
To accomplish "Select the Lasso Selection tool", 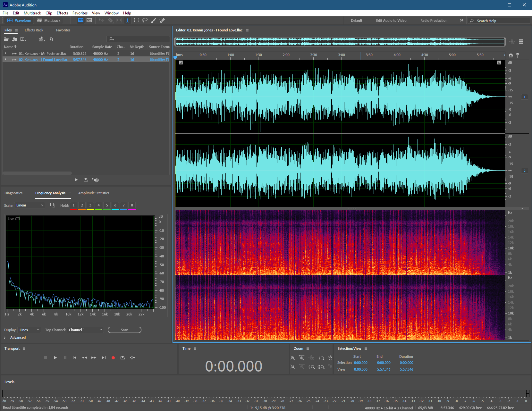I will 145,20.
